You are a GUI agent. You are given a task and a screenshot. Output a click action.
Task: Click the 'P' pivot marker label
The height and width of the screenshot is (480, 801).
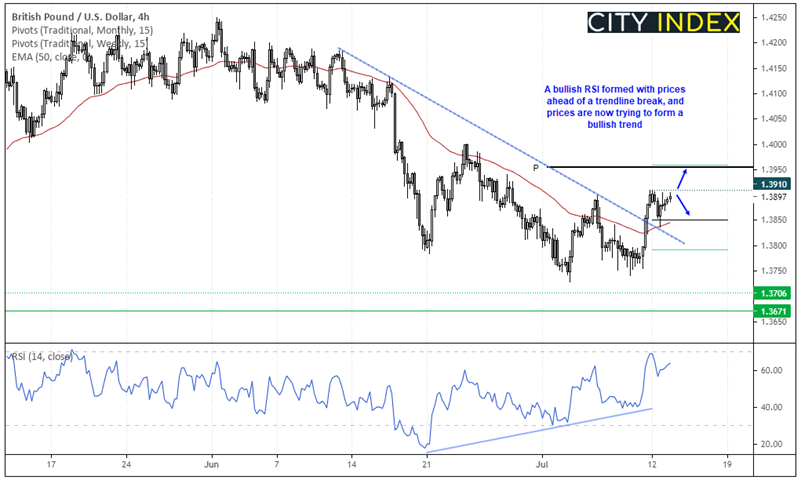536,168
